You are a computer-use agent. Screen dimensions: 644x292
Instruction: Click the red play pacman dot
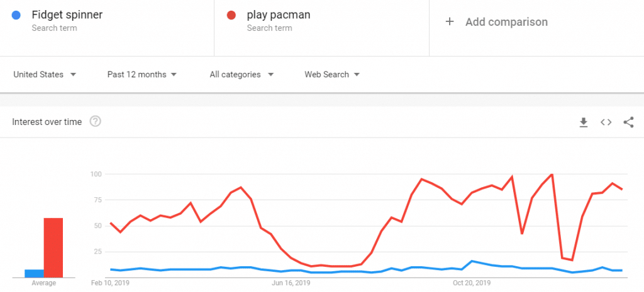point(231,16)
